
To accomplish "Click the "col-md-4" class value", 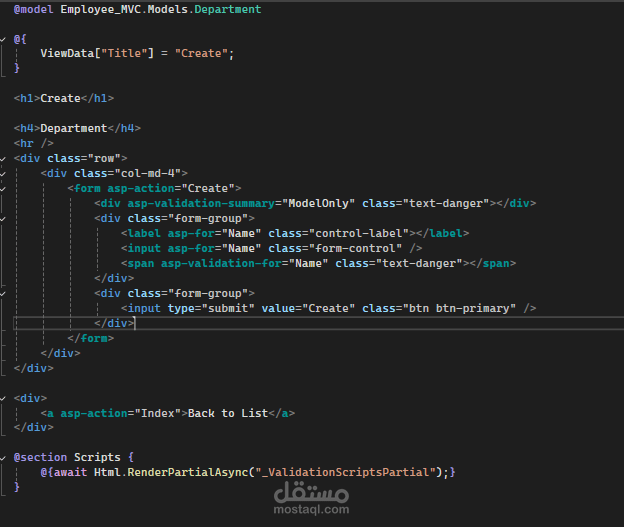I will (148, 173).
